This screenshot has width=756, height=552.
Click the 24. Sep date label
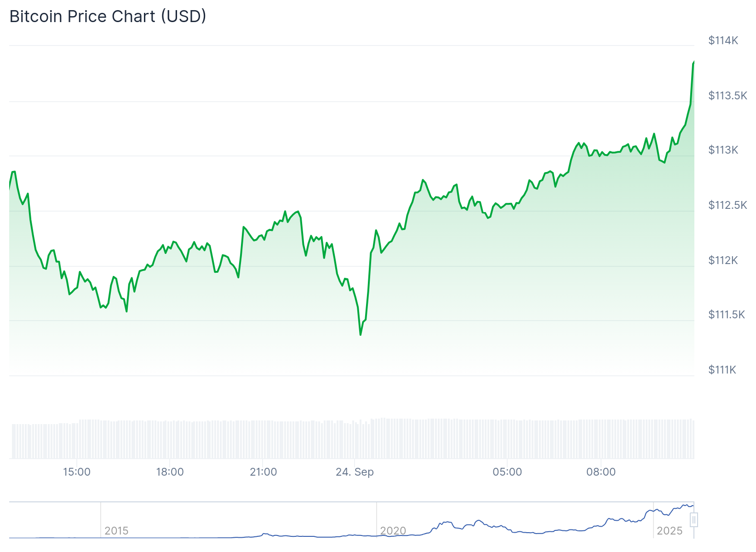355,472
